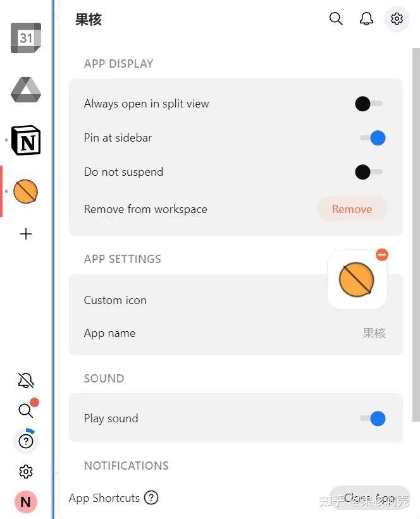This screenshot has height=519, width=420.
Task: Open Google Drive app in sidebar
Action: tap(26, 90)
